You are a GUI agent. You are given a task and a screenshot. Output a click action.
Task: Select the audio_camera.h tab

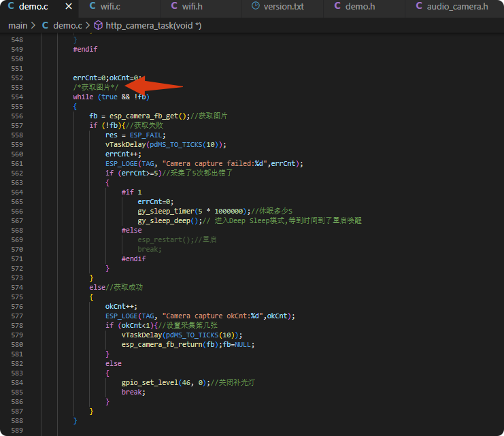457,6
